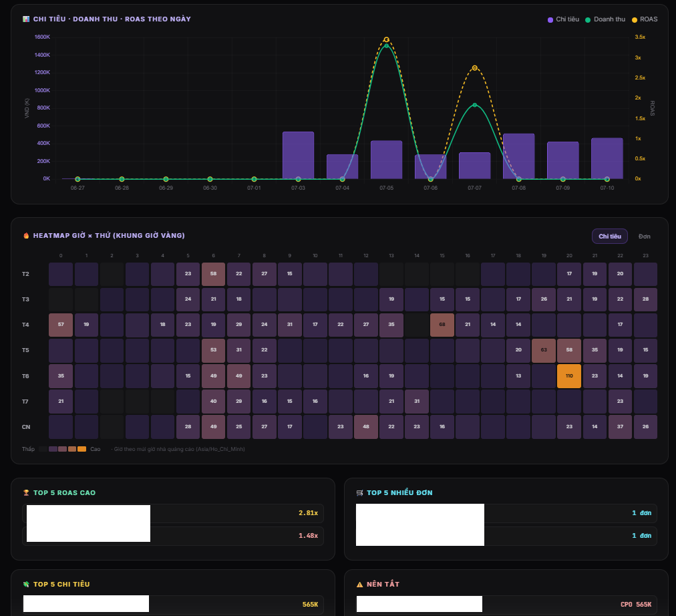Screen dimensions: 676x616
Task: Click the money icon in Top 5 Chi Tiêu
Action: [26, 584]
